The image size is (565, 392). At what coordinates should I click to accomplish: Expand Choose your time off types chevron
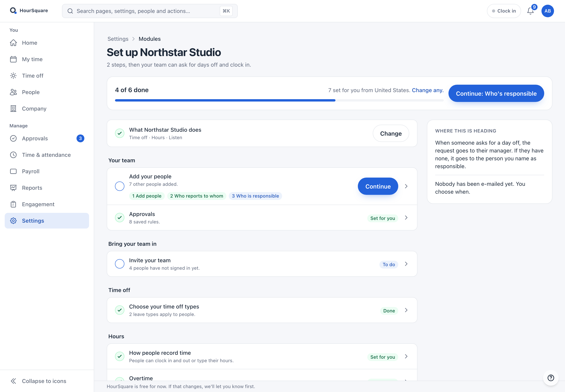[x=406, y=310]
